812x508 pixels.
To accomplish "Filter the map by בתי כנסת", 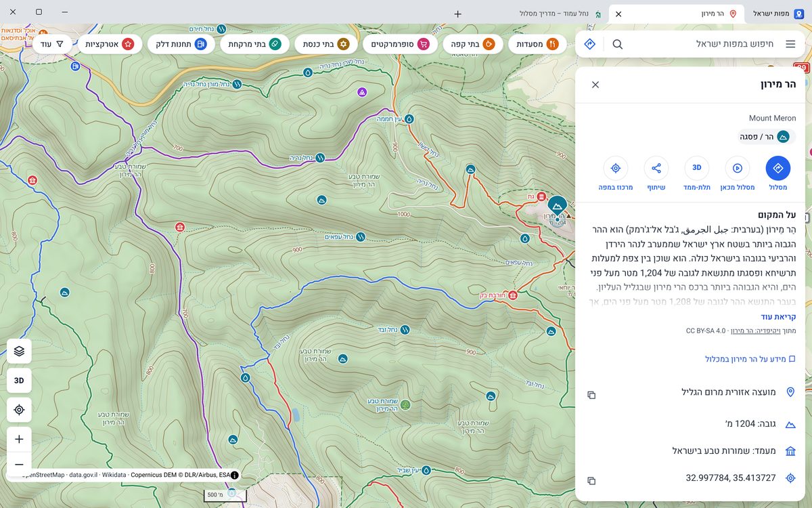I will (x=325, y=44).
